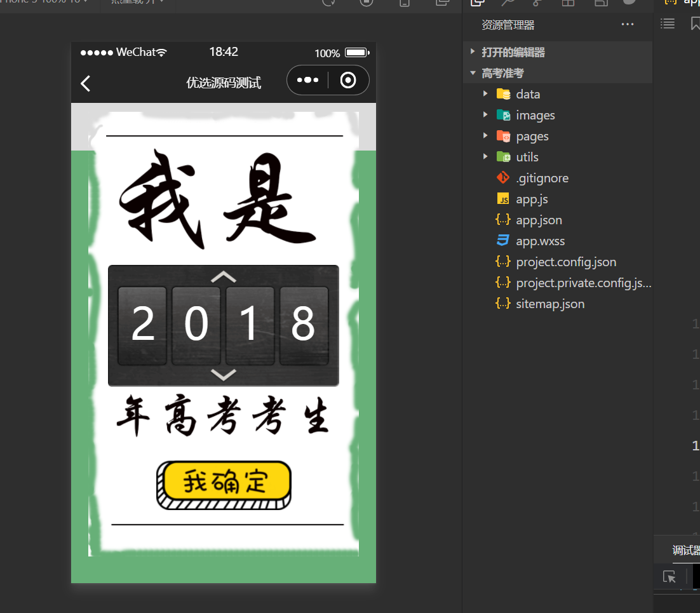Image resolution: width=700 pixels, height=613 pixels.
Task: Click the 资源管理器 panel title
Action: (x=508, y=25)
